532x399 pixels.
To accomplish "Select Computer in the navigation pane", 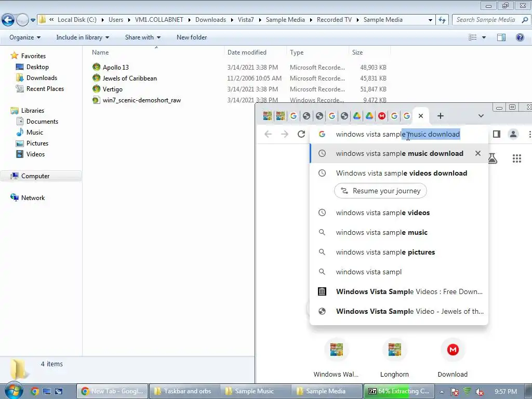I will [35, 176].
